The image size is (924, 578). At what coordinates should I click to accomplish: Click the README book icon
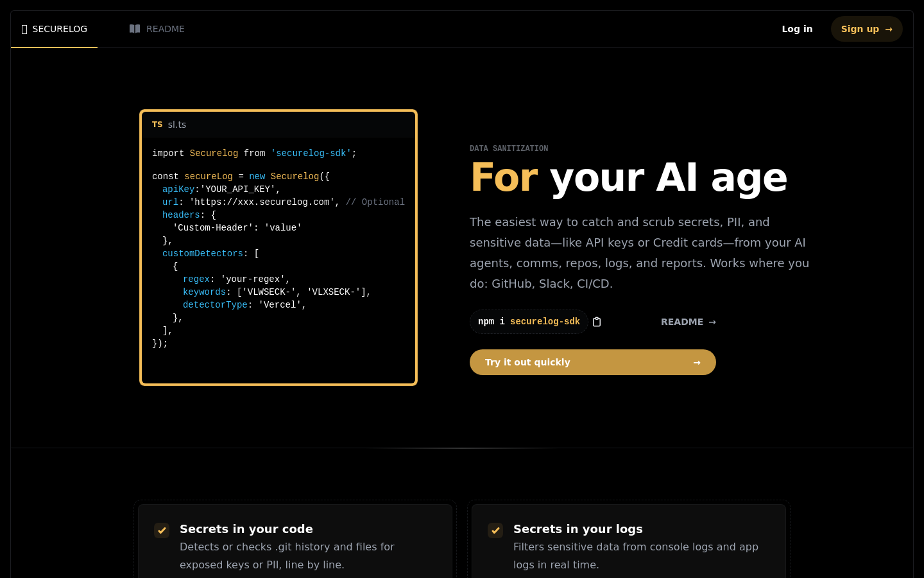pos(135,29)
